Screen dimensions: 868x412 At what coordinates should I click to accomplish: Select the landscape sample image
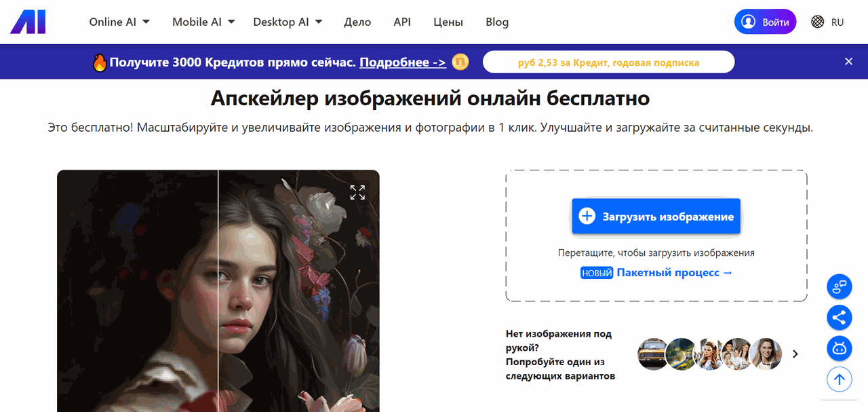(682, 354)
